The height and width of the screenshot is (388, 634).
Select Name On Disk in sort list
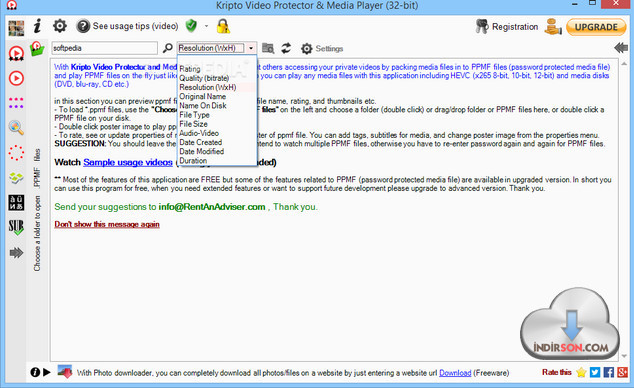point(217,105)
